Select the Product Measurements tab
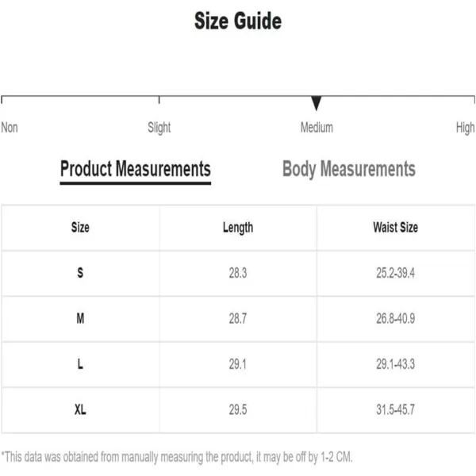Screen dimensions: 476x476 [x=136, y=169]
